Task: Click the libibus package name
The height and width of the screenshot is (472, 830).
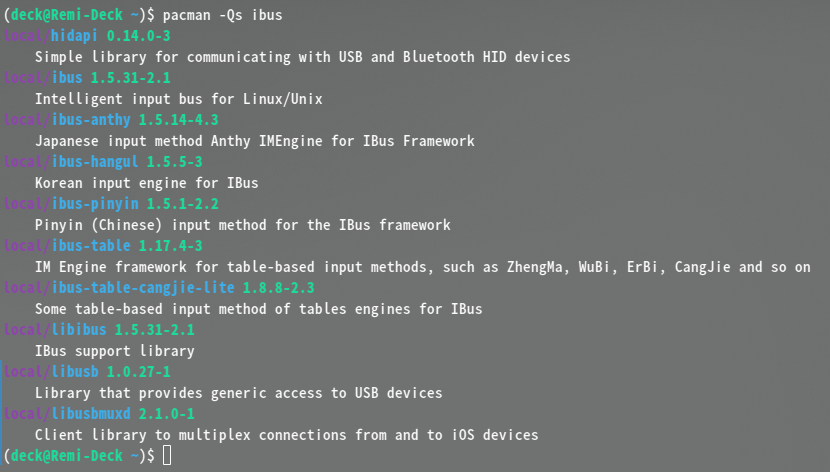Action: click(x=78, y=330)
